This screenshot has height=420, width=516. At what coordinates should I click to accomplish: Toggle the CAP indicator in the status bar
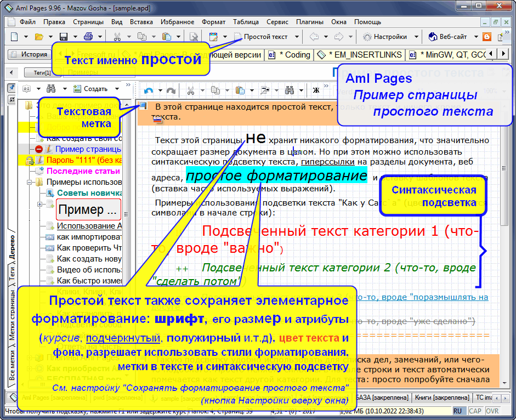point(475,411)
